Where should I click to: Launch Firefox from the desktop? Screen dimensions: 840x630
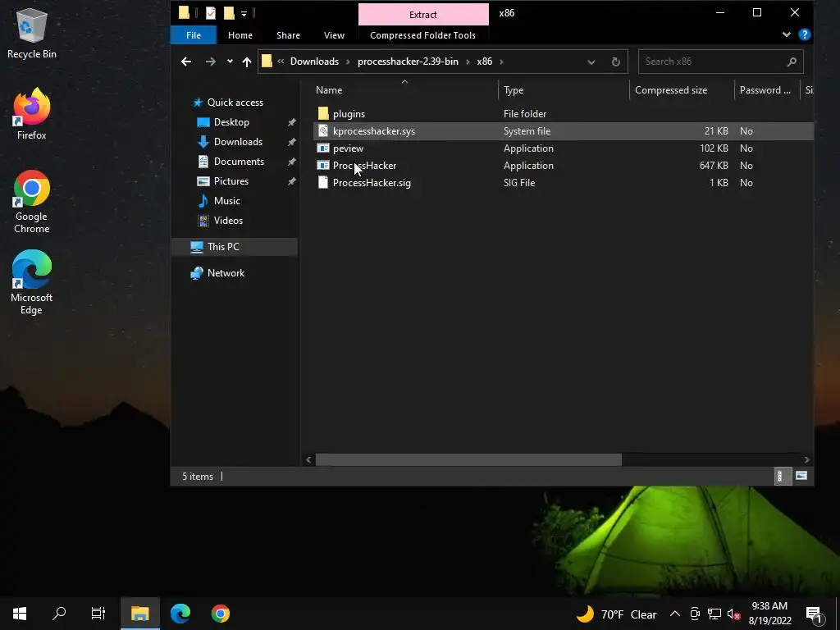tap(32, 113)
